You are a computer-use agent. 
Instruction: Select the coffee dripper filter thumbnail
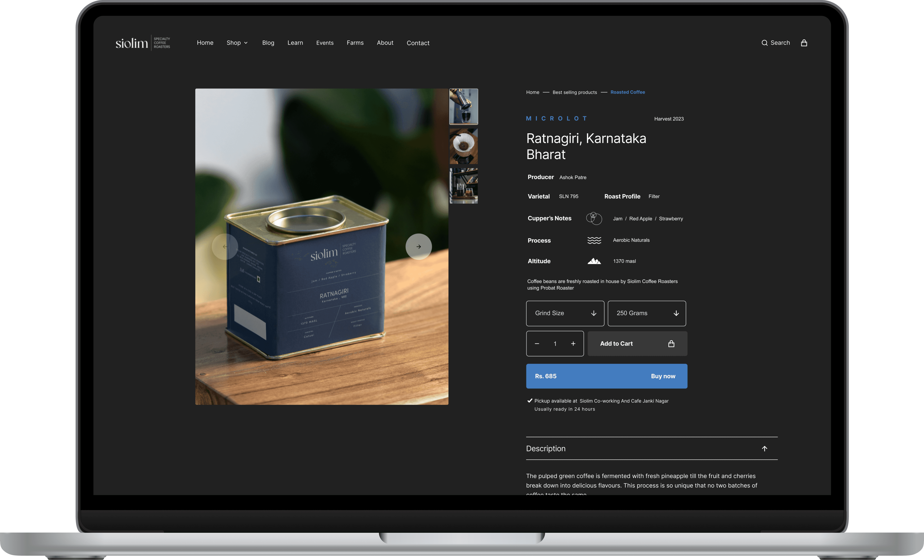pyautogui.click(x=464, y=146)
